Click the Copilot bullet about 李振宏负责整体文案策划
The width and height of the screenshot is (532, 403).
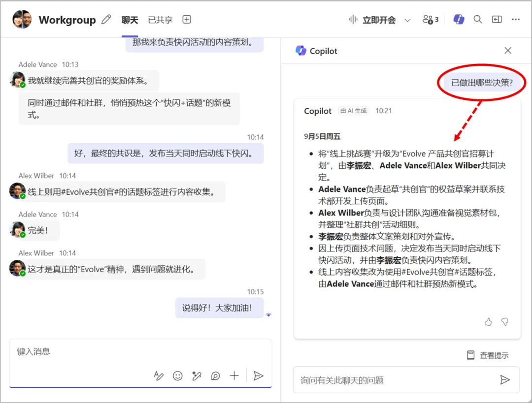click(387, 237)
